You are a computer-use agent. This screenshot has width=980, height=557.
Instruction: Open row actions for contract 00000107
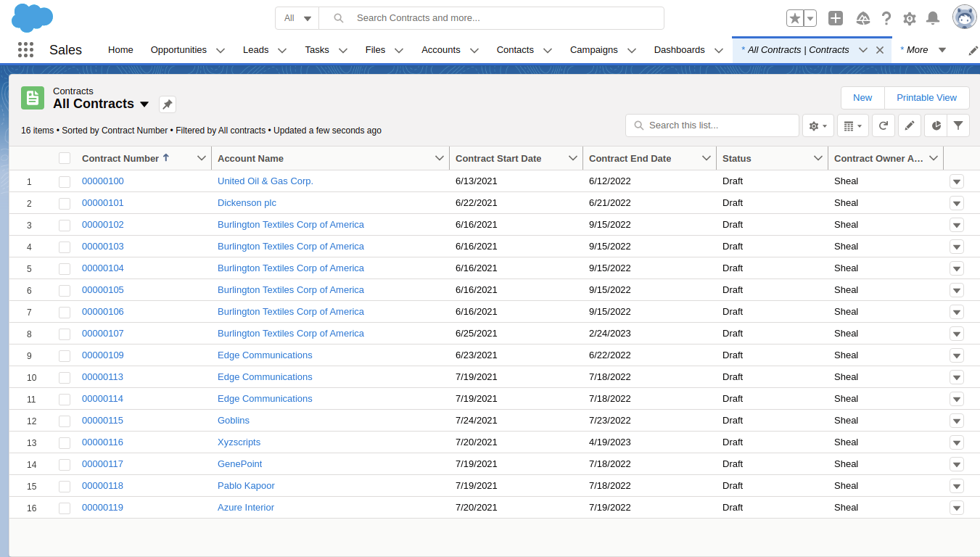click(x=957, y=334)
